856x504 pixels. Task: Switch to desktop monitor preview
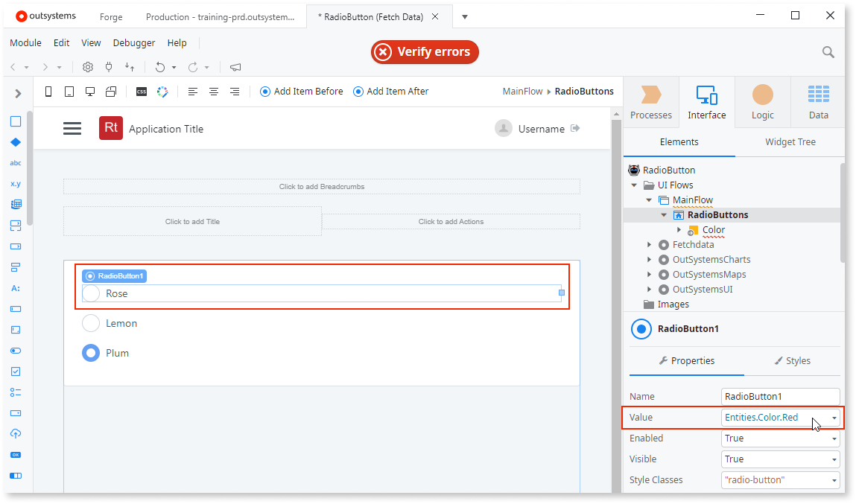(89, 91)
